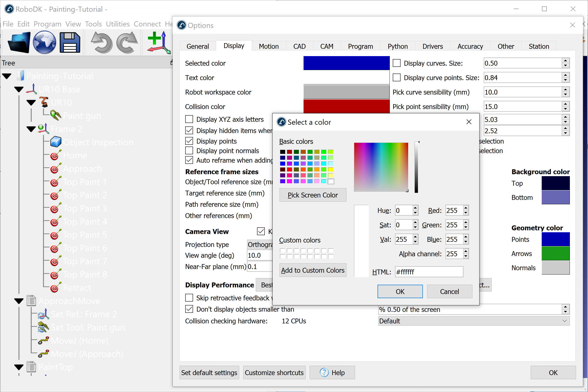Open the Program menu
The image size is (588, 392).
tap(47, 24)
